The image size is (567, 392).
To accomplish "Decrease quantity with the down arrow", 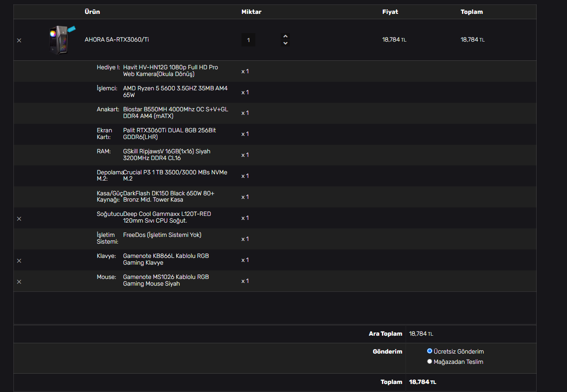I will click(285, 43).
